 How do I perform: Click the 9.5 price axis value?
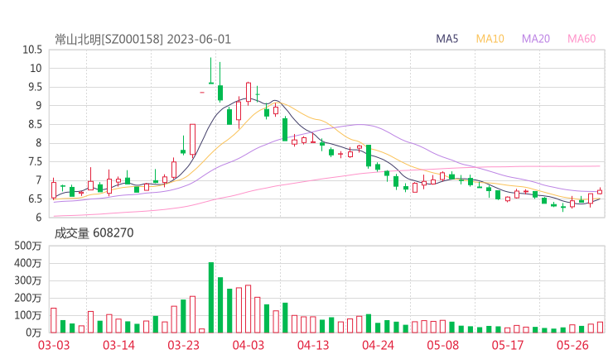pyautogui.click(x=35, y=87)
